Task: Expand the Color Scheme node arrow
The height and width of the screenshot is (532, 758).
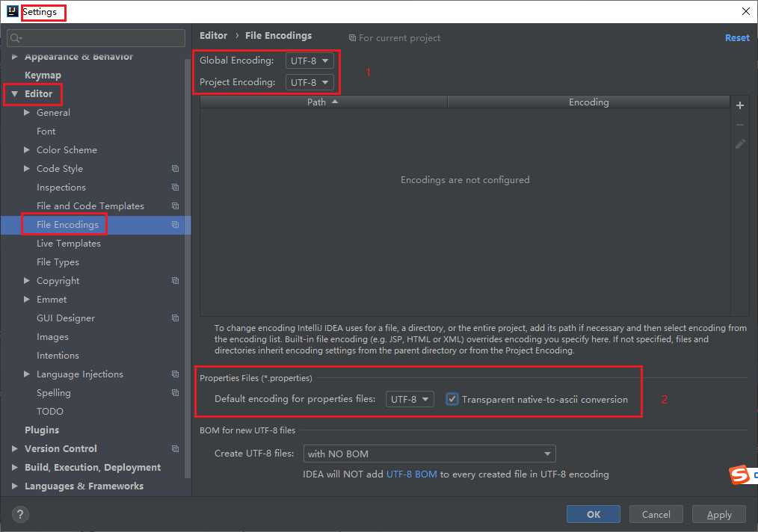Action: click(27, 149)
